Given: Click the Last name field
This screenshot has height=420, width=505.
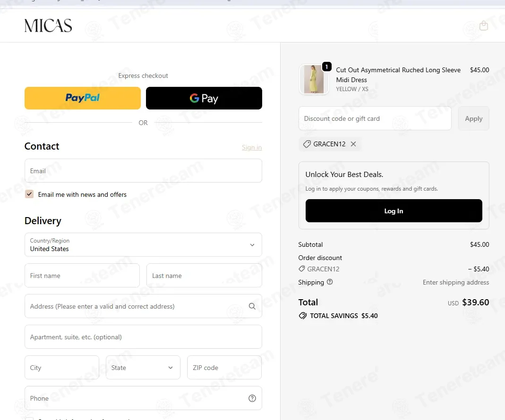Looking at the screenshot, I should tap(204, 276).
